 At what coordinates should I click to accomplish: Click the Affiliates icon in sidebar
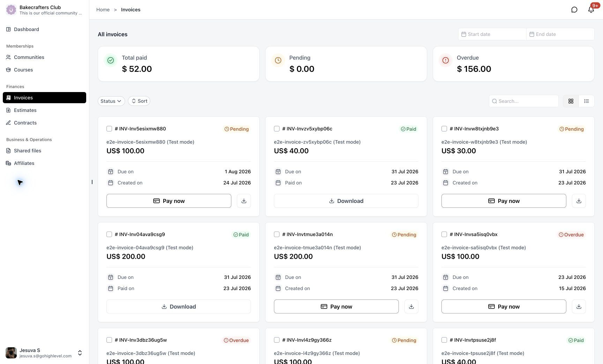[x=8, y=163]
